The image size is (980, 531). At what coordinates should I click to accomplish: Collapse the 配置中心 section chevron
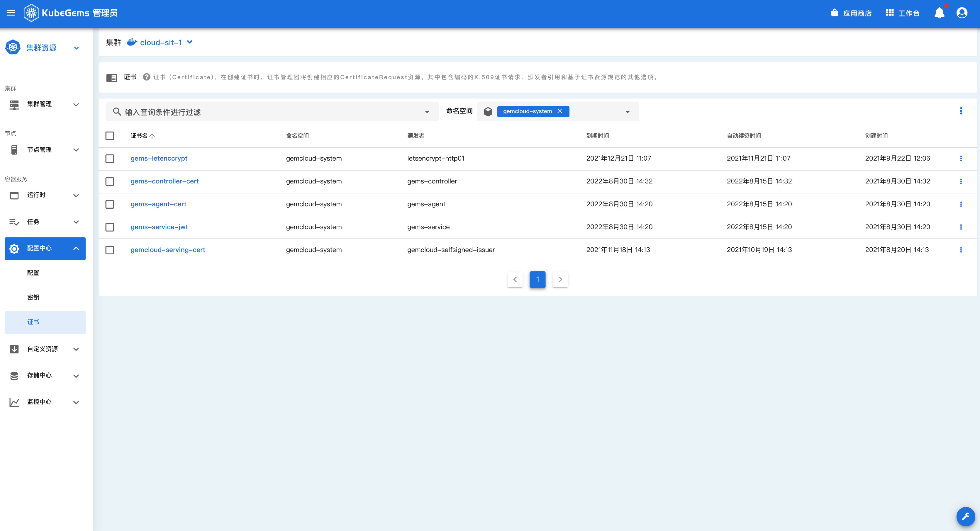point(76,248)
